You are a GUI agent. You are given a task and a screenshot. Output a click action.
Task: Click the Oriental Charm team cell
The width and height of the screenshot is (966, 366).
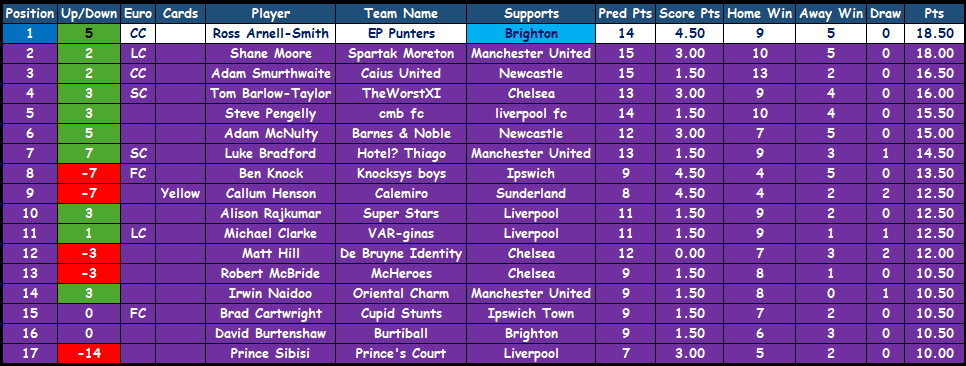pos(401,293)
